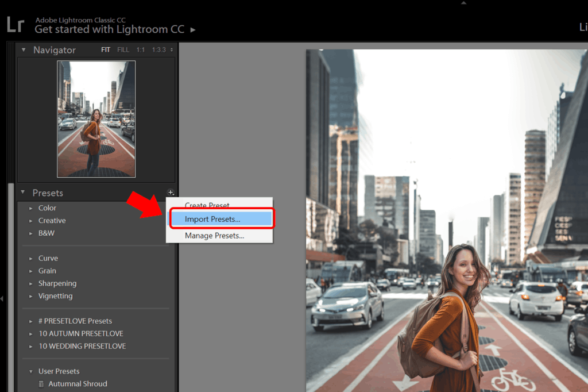588x392 pixels.
Task: Select the FIT zoom mode
Action: pos(106,49)
